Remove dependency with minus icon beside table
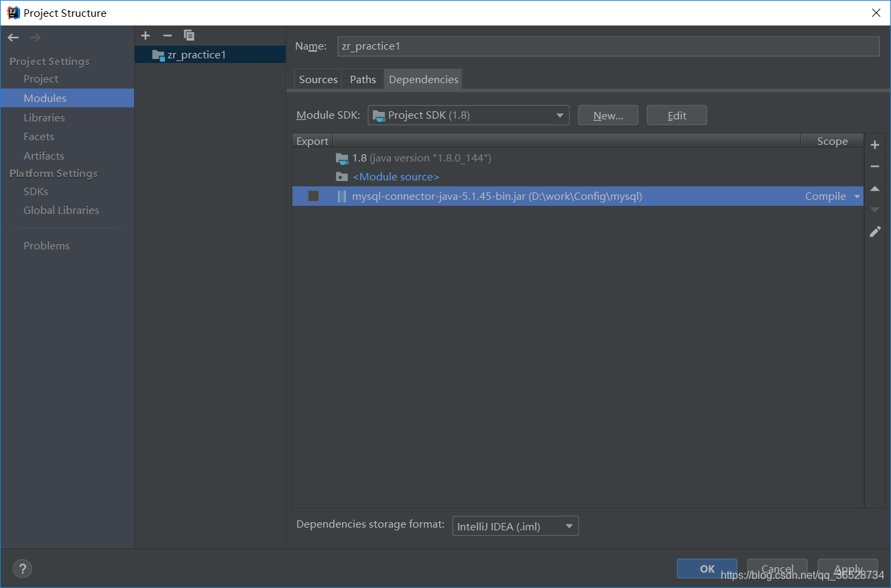 point(875,166)
